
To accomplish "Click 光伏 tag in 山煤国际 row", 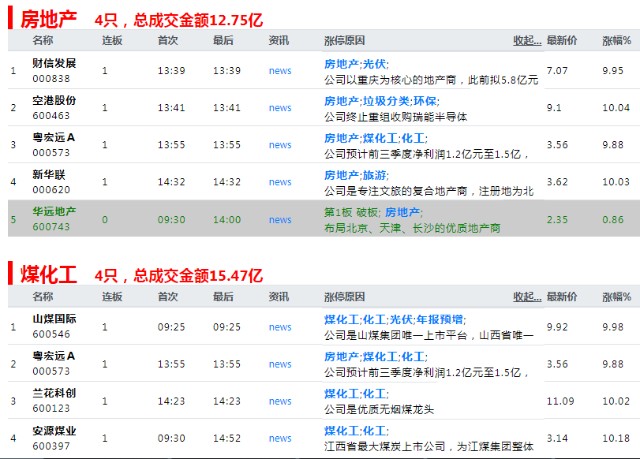I will (401, 319).
